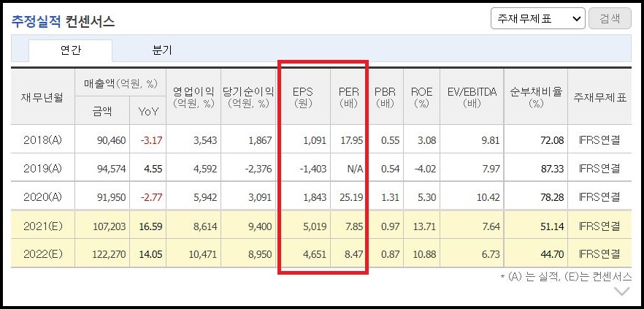Screen dimensions: 644x309
Task: Click revenue value 91,950
Action: (110, 198)
